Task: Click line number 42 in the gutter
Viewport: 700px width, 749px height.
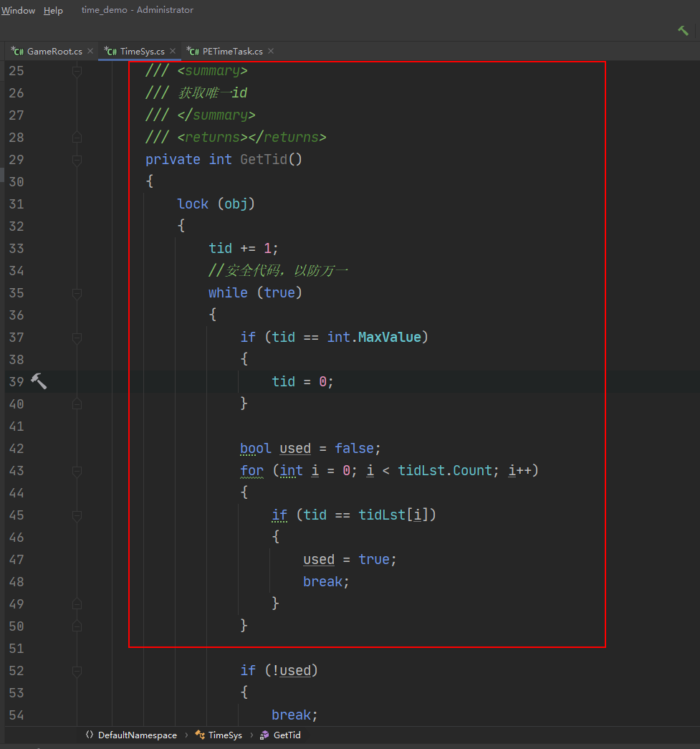Action: tap(16, 449)
